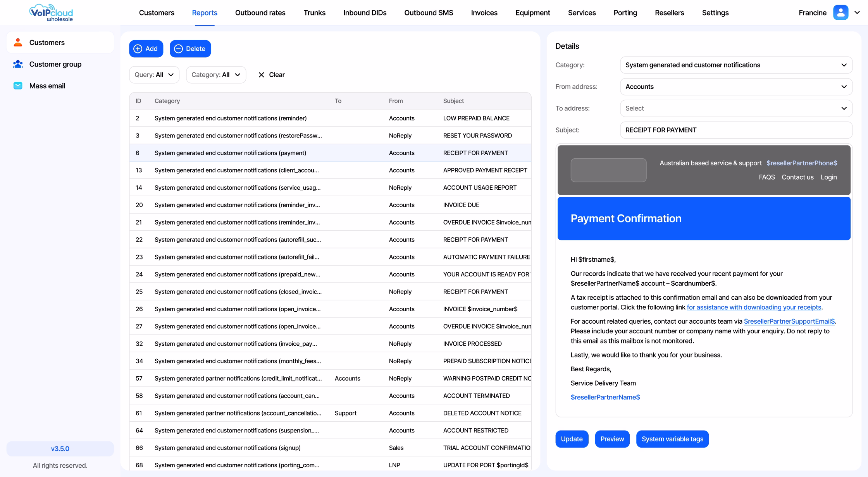This screenshot has height=477, width=868.
Task: Click the Preview button
Action: click(x=612, y=439)
